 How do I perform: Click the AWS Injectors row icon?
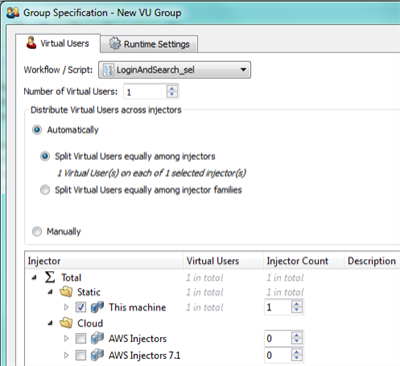[97, 338]
